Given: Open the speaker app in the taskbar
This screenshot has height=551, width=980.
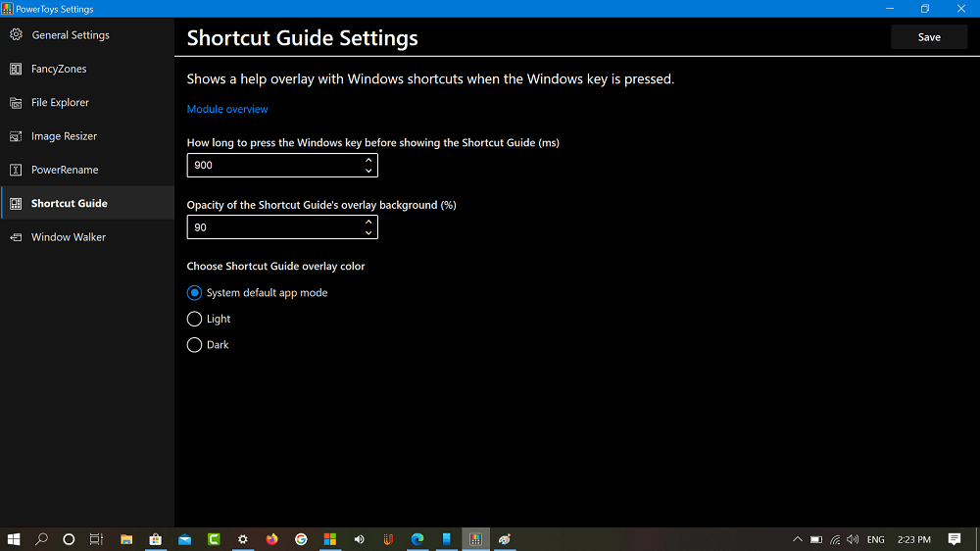Looking at the screenshot, I should point(360,539).
